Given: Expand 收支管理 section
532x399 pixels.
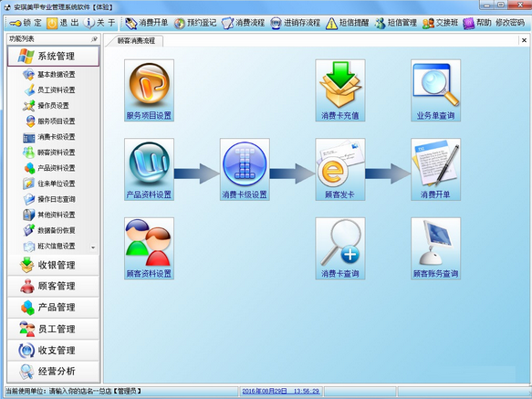Looking at the screenshot, I should [53, 351].
